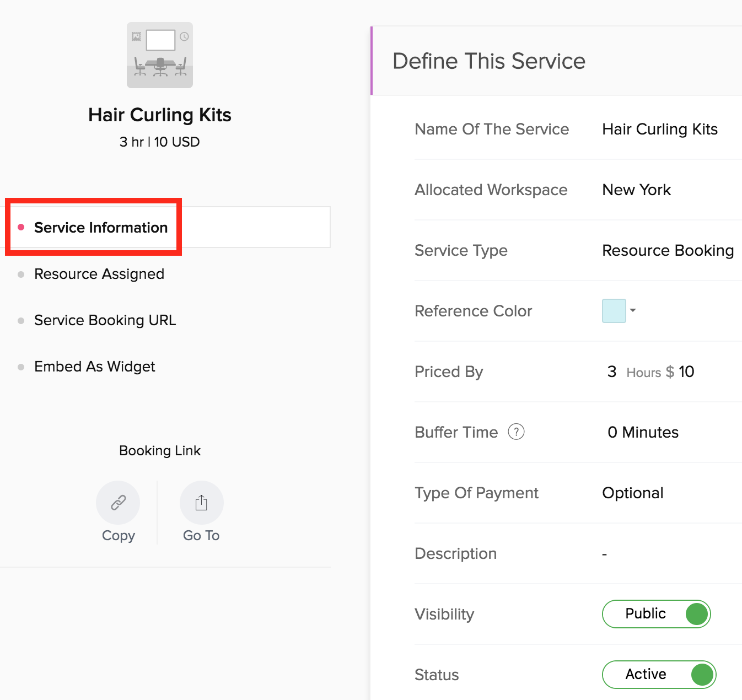
Task: Click the Name Of The Service label
Action: point(492,129)
